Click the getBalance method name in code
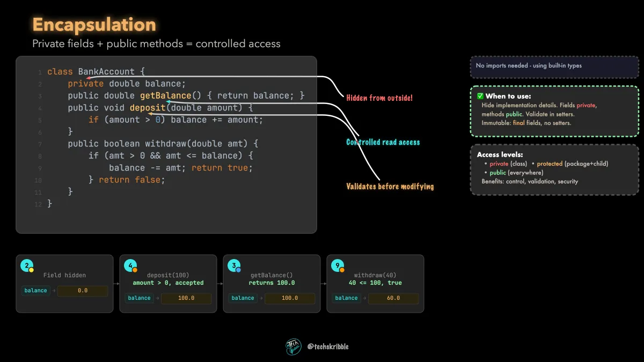 [x=165, y=95]
